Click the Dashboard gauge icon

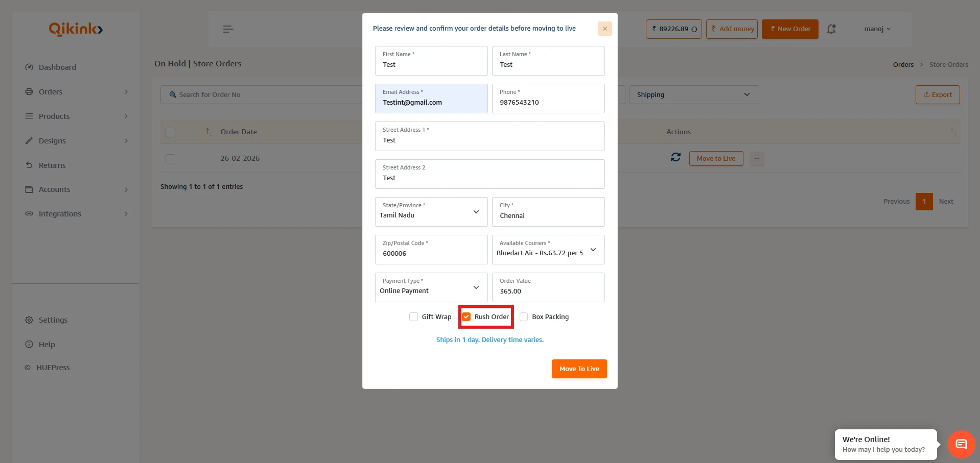pos(29,67)
